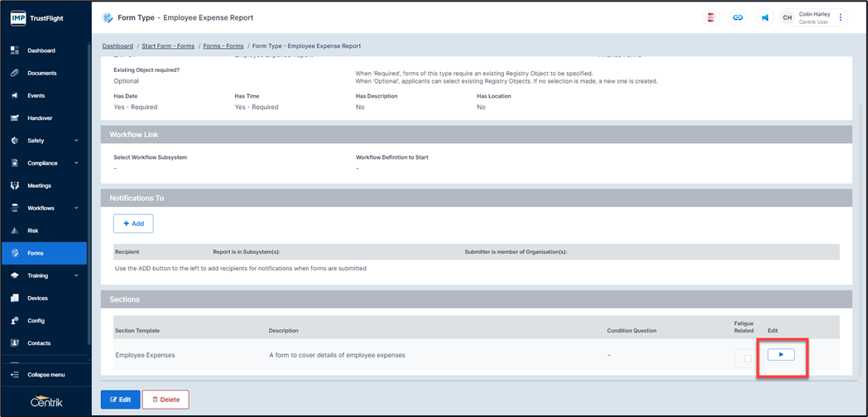The height and width of the screenshot is (417, 868).
Task: Click the Form Type page title icon
Action: (x=108, y=17)
